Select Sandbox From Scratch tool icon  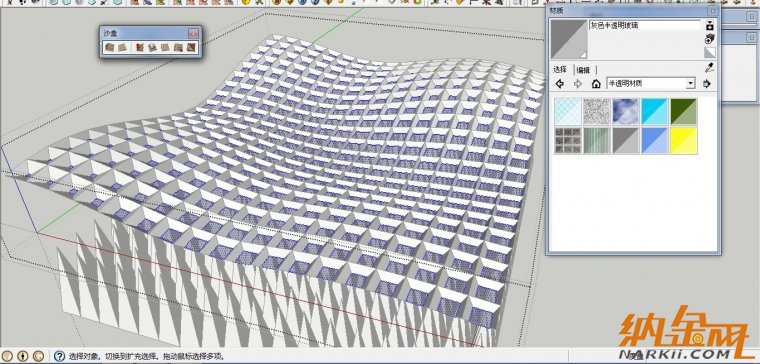pos(123,47)
